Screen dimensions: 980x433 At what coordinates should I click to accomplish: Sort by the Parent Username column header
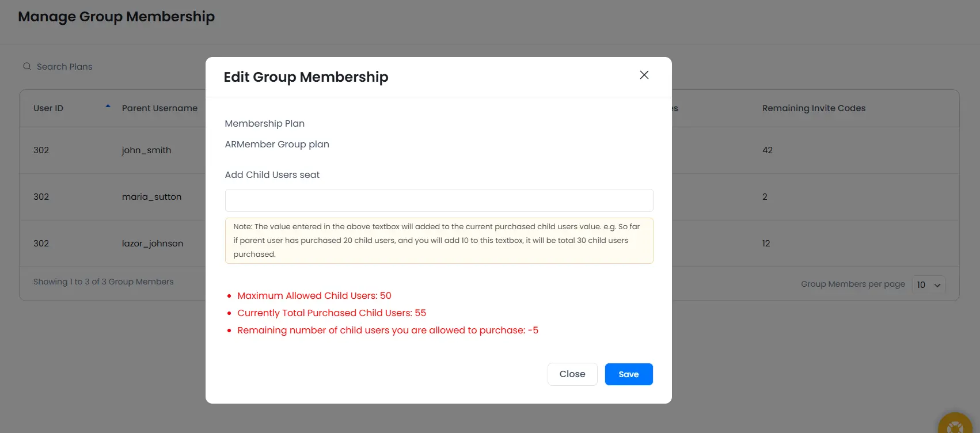[x=159, y=108]
